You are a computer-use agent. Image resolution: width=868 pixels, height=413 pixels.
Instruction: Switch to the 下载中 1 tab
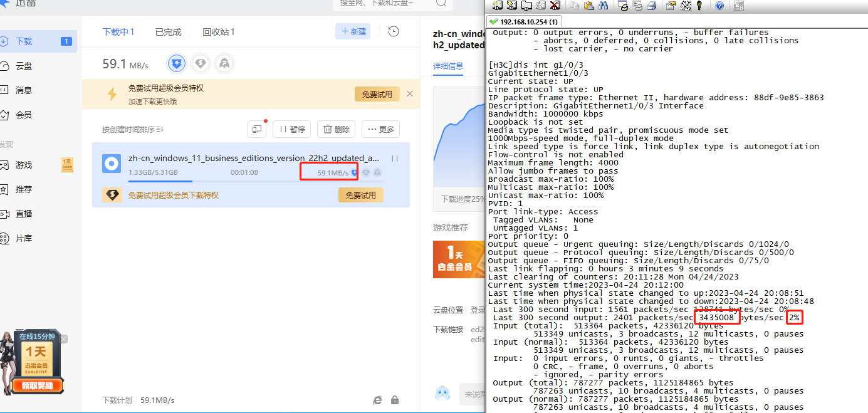point(118,32)
